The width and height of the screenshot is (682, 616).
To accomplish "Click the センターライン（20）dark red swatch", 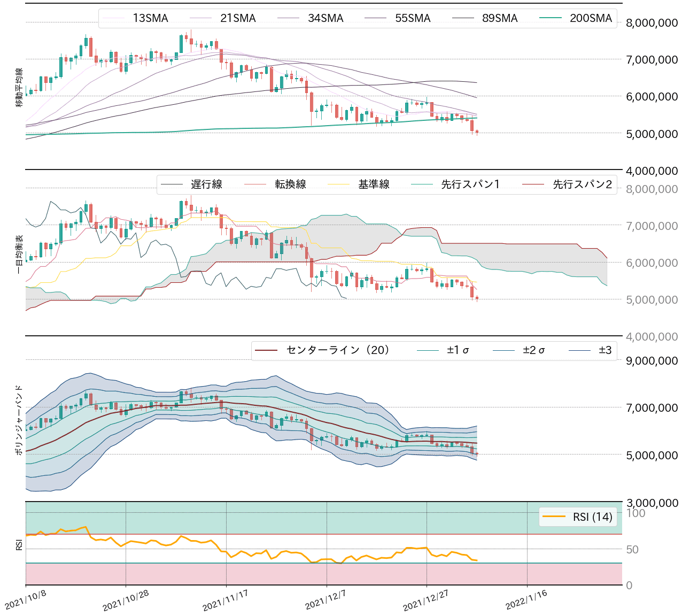I will 267,351.
